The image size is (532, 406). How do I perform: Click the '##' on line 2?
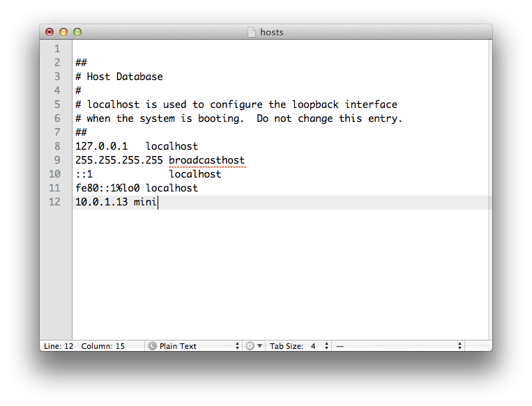81,63
